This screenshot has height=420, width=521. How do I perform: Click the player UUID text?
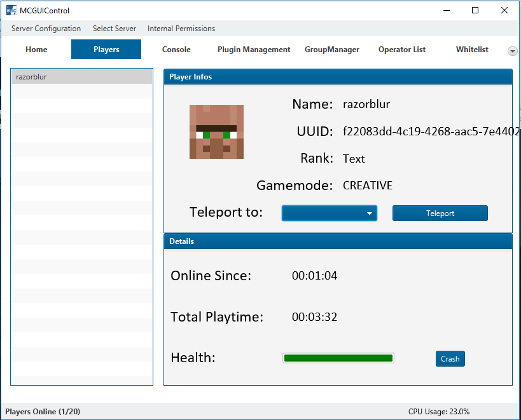click(430, 132)
